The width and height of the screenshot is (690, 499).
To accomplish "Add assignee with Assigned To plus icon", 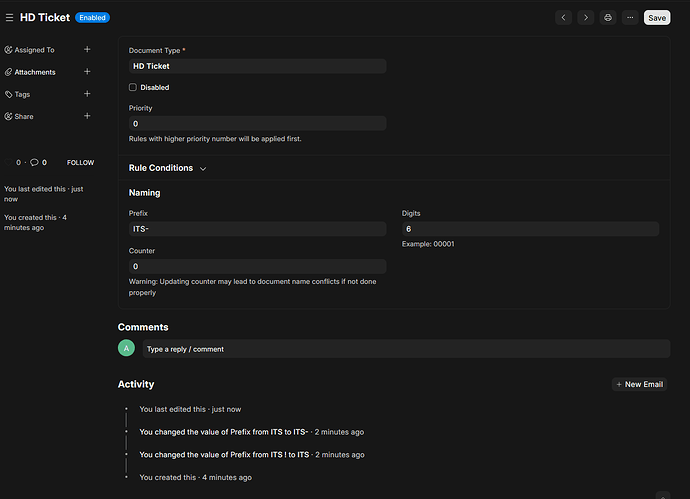I will (87, 49).
